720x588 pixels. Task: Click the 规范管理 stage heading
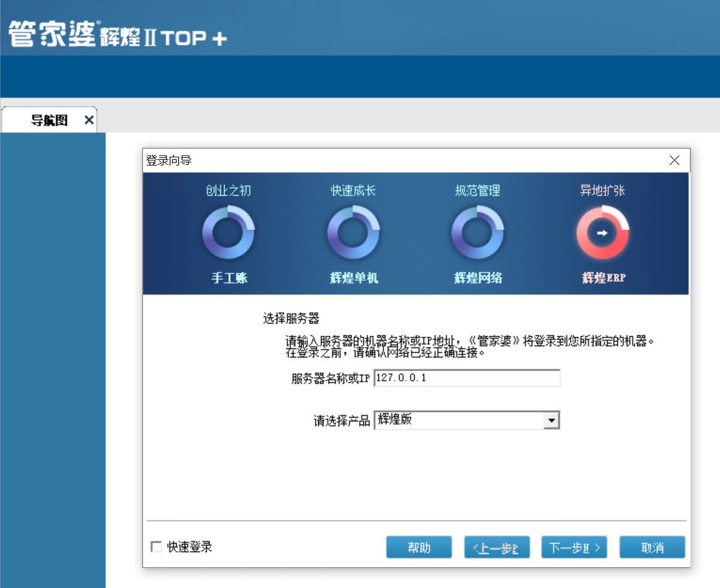tap(477, 191)
